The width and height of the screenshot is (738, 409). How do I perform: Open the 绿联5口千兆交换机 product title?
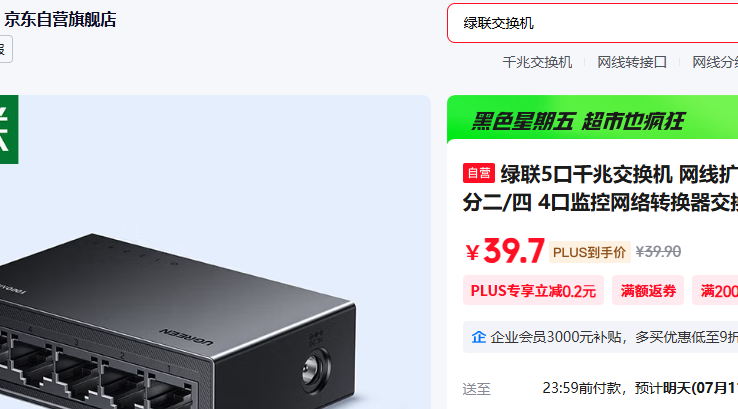coord(600,188)
